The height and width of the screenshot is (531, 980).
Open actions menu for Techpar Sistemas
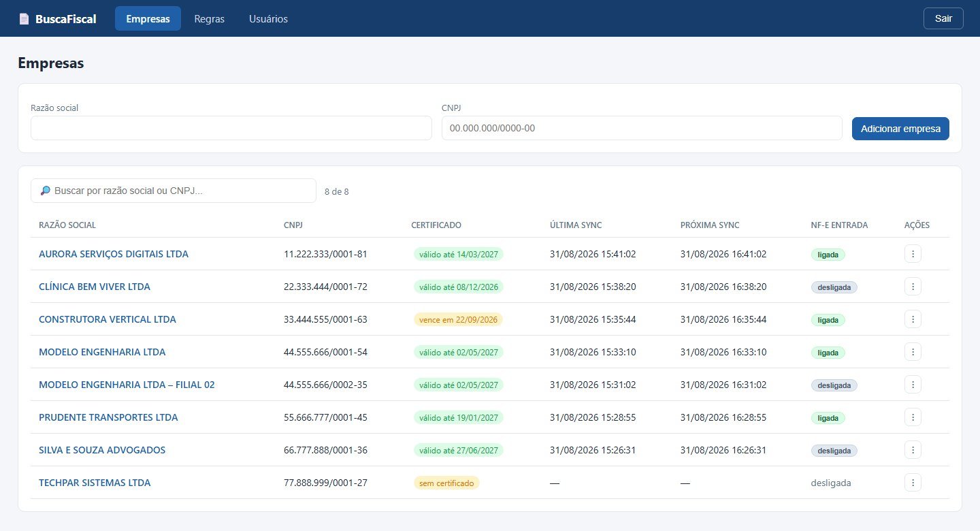point(913,483)
